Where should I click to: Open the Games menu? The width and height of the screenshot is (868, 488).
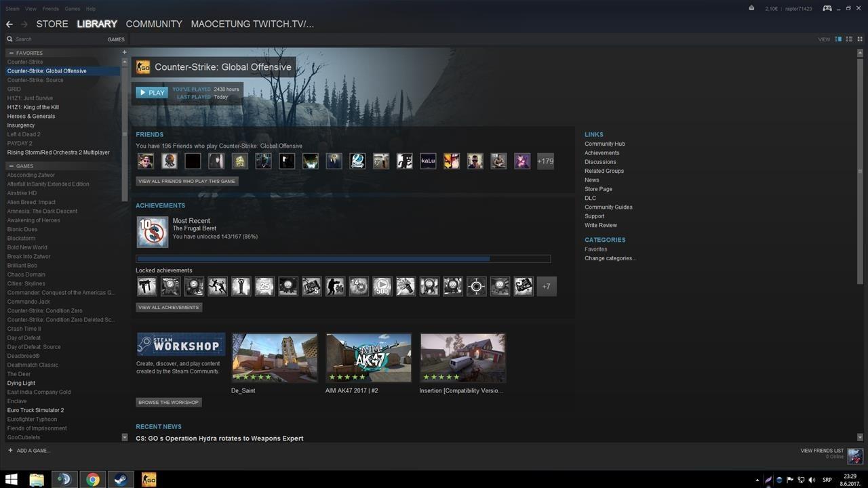(x=73, y=9)
